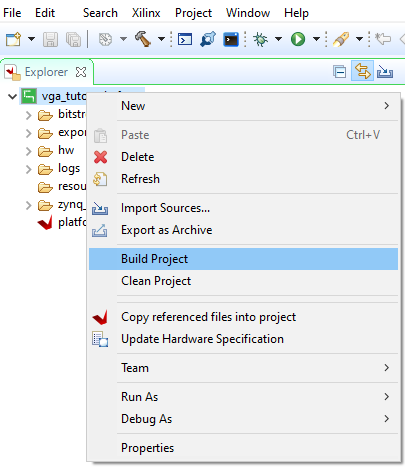This screenshot has height=469, width=405.
Task: Expand the logs folder
Action: coord(29,169)
